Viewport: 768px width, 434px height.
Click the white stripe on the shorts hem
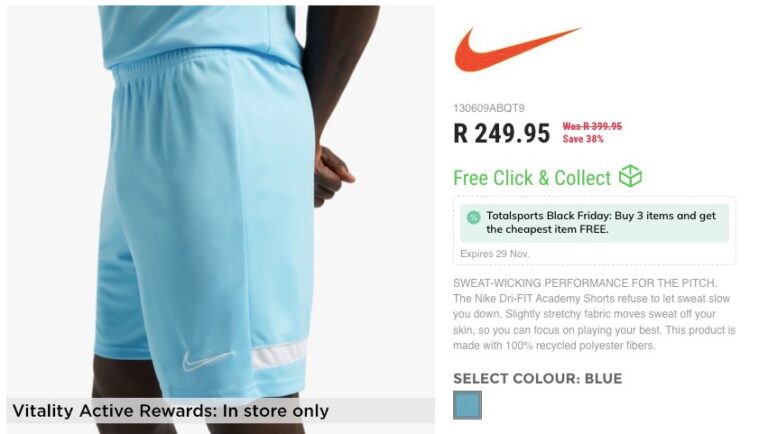pos(279,356)
